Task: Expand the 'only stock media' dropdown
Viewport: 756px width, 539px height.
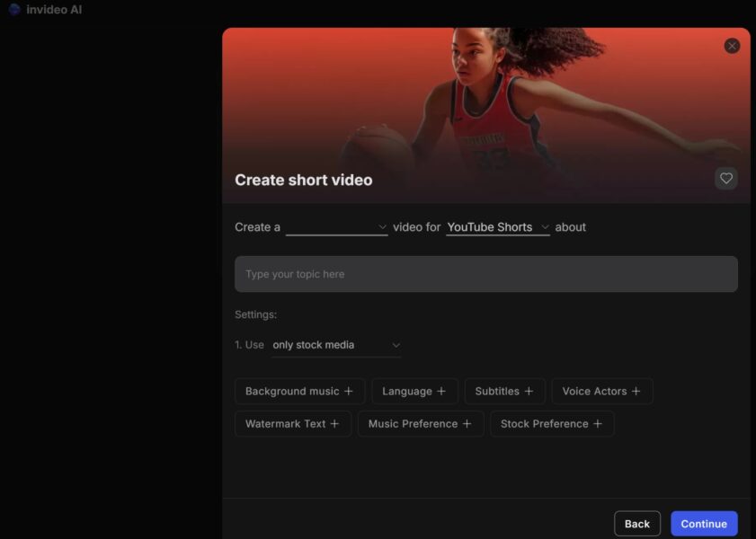Action: pos(336,345)
